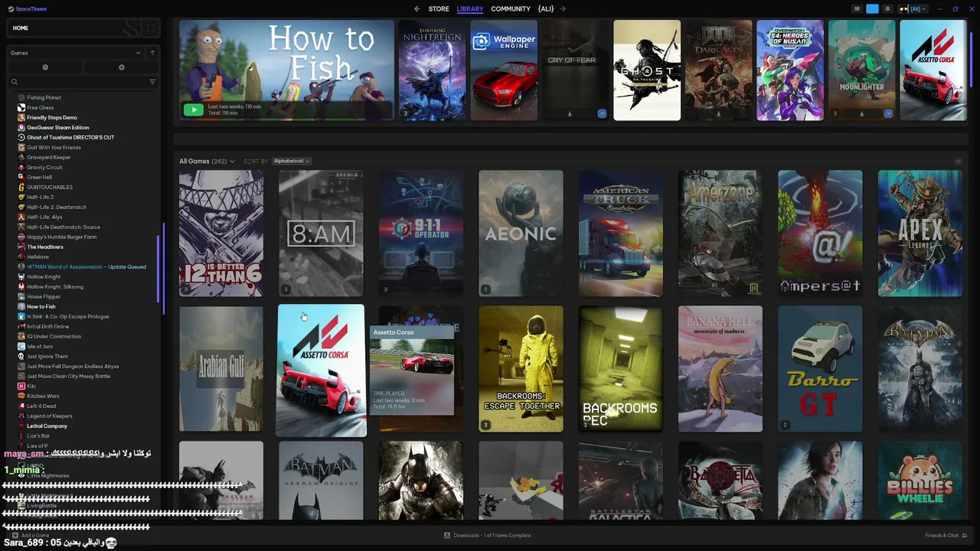980x551 pixels.
Task: Select Lethal Company in the list
Action: tap(47, 426)
